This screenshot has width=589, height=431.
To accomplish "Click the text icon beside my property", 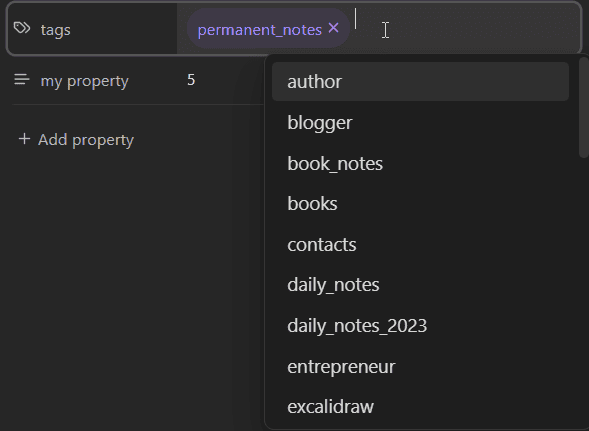I will coord(22,79).
